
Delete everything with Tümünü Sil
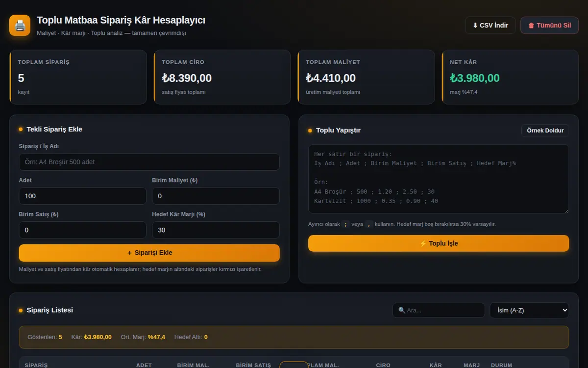tap(549, 26)
